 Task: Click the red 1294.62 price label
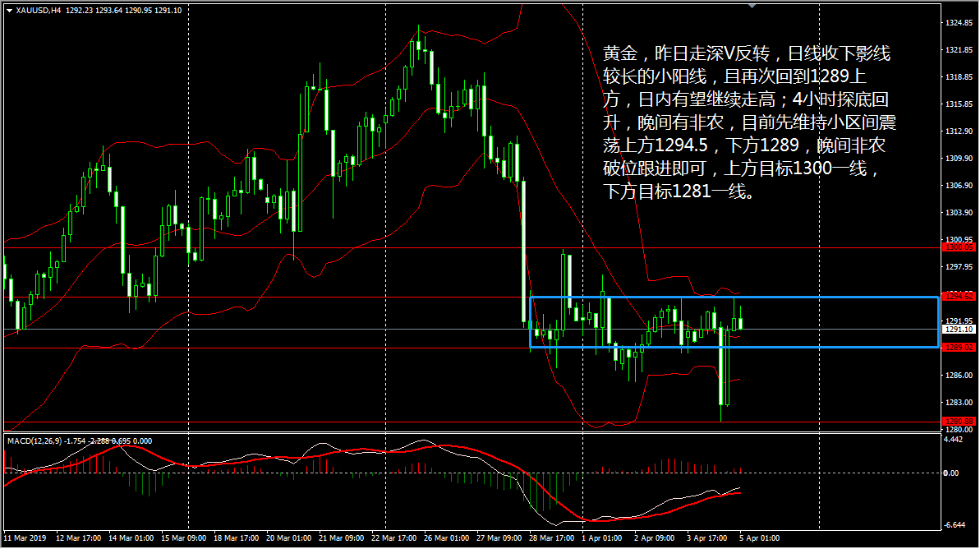[x=959, y=296]
